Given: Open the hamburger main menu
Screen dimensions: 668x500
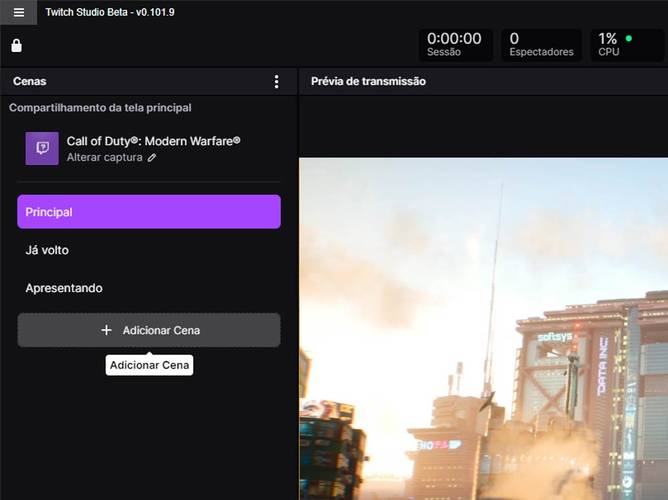Looking at the screenshot, I should 18,12.
